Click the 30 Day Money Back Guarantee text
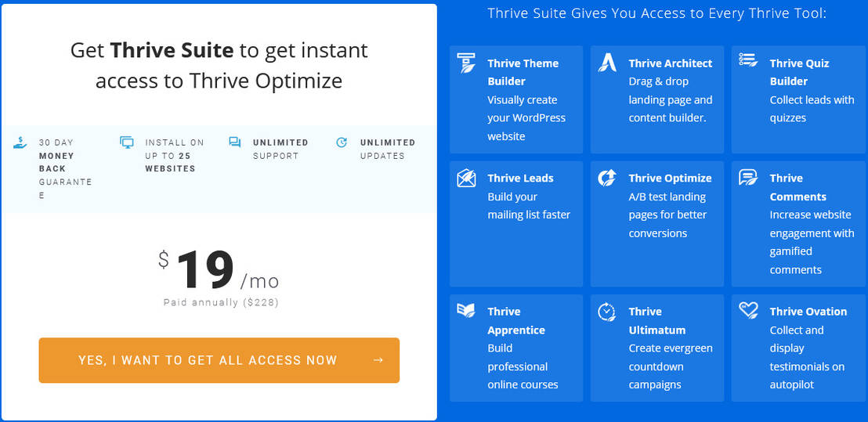 coord(65,168)
